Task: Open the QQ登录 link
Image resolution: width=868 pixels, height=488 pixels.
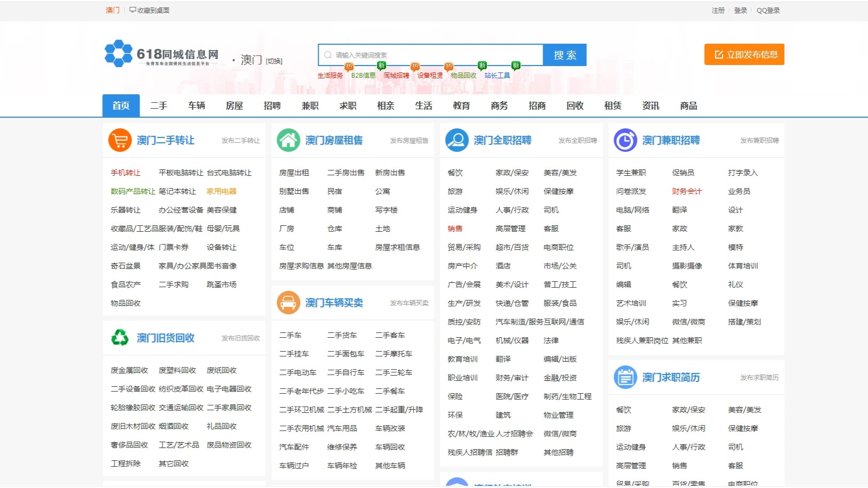Action: point(768,10)
